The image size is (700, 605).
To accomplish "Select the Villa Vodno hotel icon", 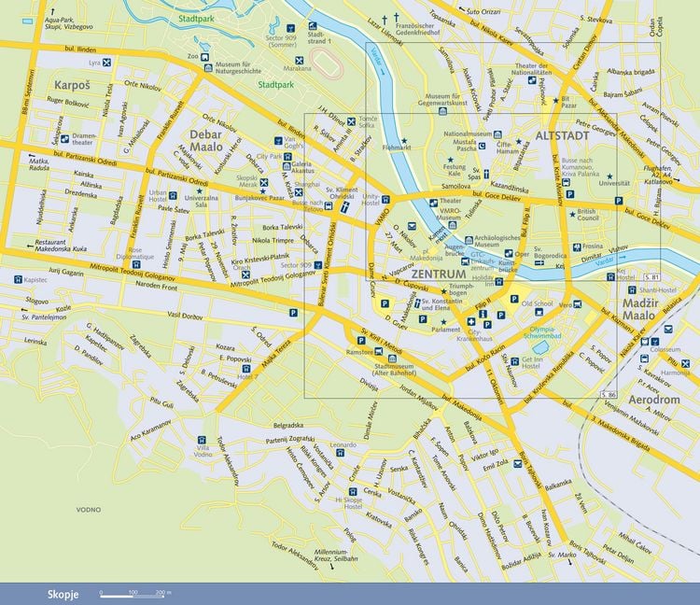I will point(203,440).
